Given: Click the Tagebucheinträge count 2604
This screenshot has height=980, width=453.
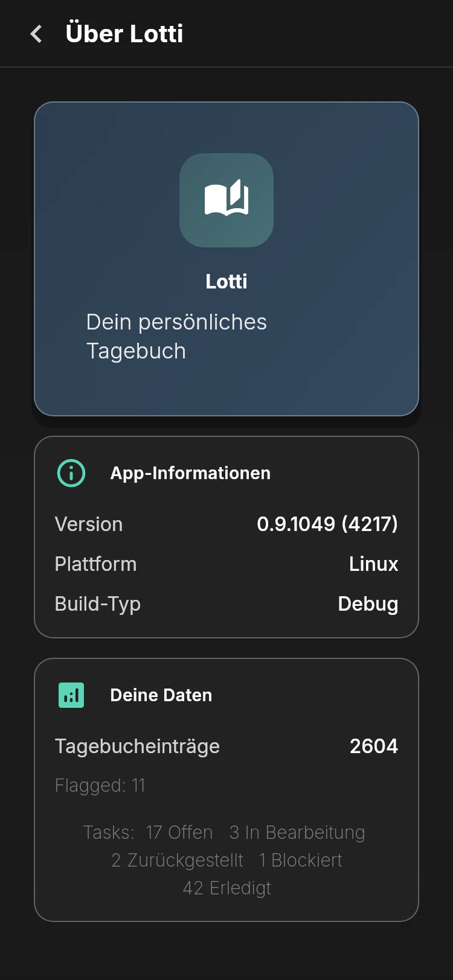Looking at the screenshot, I should (374, 746).
